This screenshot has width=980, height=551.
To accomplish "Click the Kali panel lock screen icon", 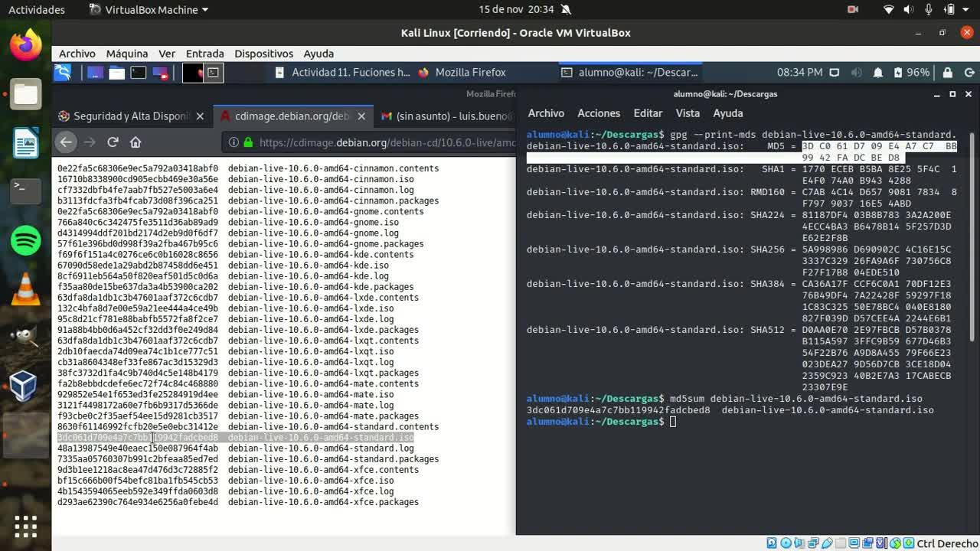I will point(947,73).
